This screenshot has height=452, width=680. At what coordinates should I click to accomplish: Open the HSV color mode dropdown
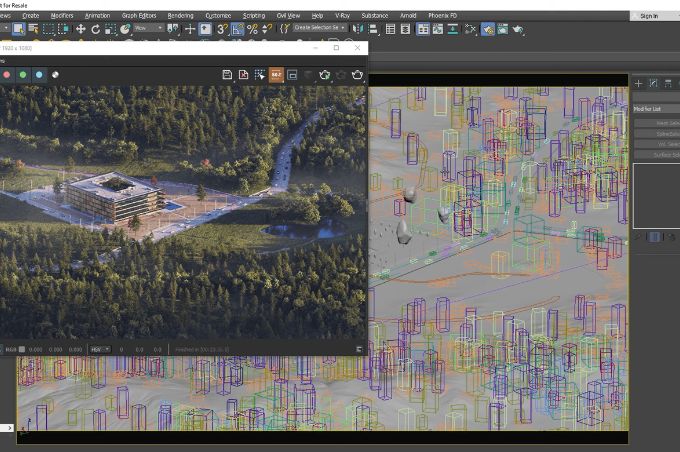click(100, 349)
